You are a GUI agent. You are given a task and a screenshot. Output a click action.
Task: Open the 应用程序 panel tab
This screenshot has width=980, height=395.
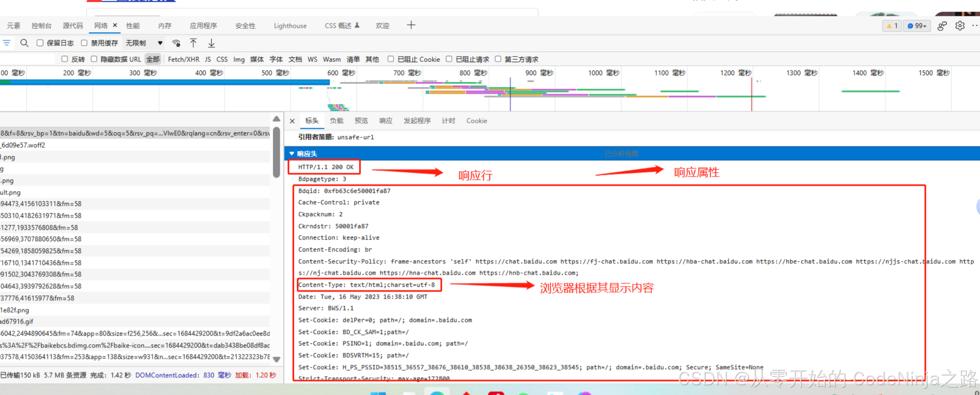pos(203,26)
